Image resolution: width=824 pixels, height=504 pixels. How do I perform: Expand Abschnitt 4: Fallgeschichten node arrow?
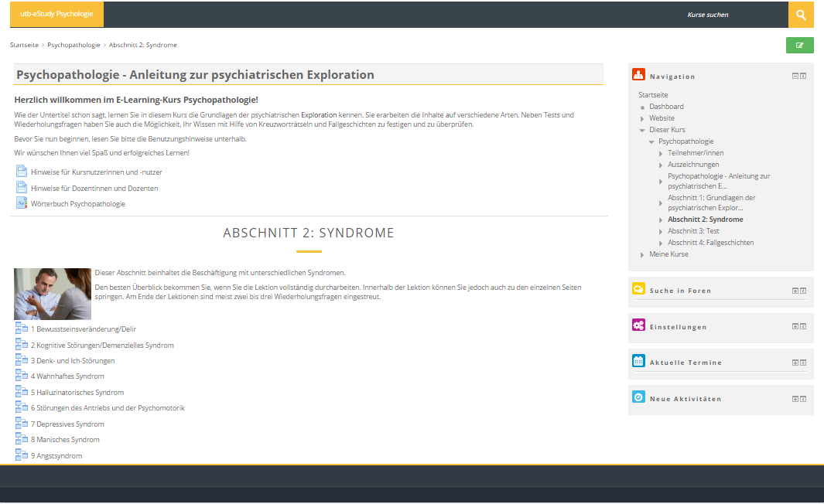click(661, 243)
